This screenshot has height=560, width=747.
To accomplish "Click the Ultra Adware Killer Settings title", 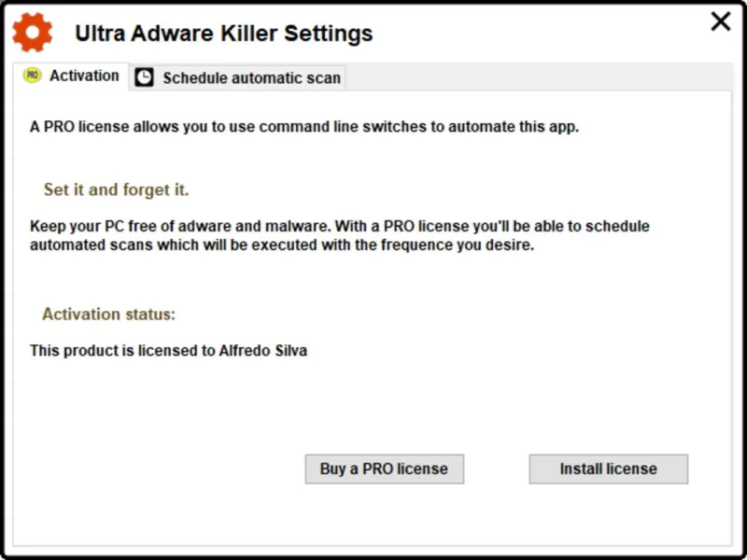I will [x=223, y=34].
